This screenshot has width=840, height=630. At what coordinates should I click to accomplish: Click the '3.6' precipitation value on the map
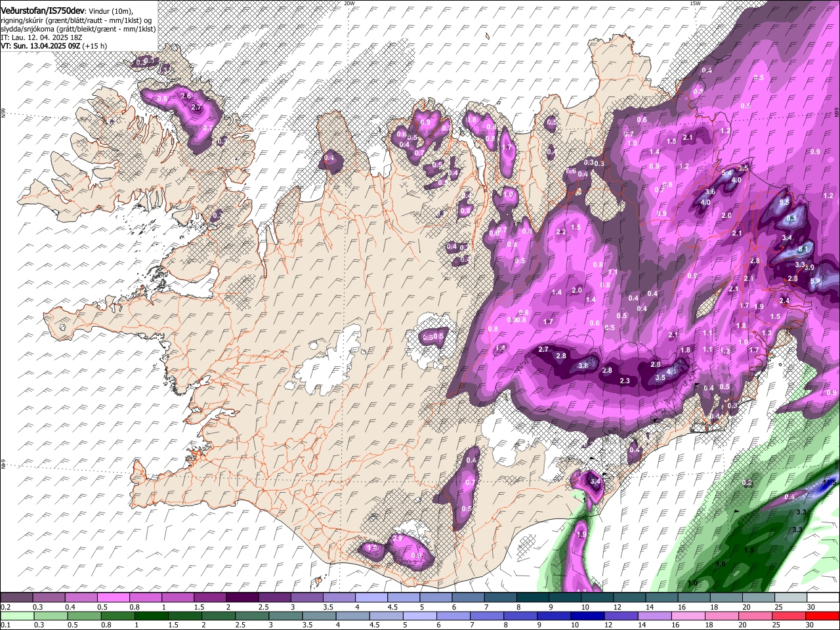click(x=710, y=192)
